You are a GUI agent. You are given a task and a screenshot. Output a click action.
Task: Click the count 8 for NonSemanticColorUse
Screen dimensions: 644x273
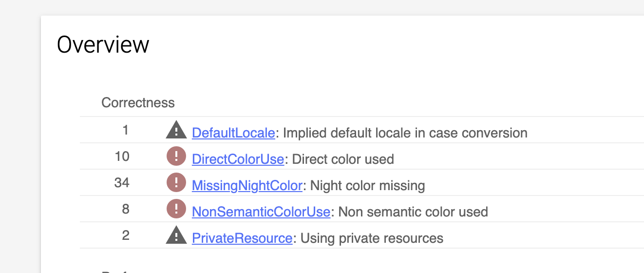coord(126,209)
